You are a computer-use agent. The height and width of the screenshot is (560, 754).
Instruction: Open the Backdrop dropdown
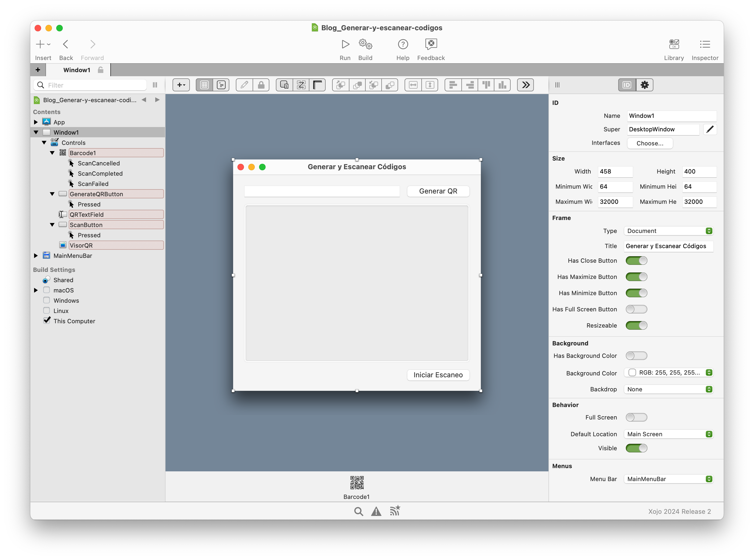[668, 389]
